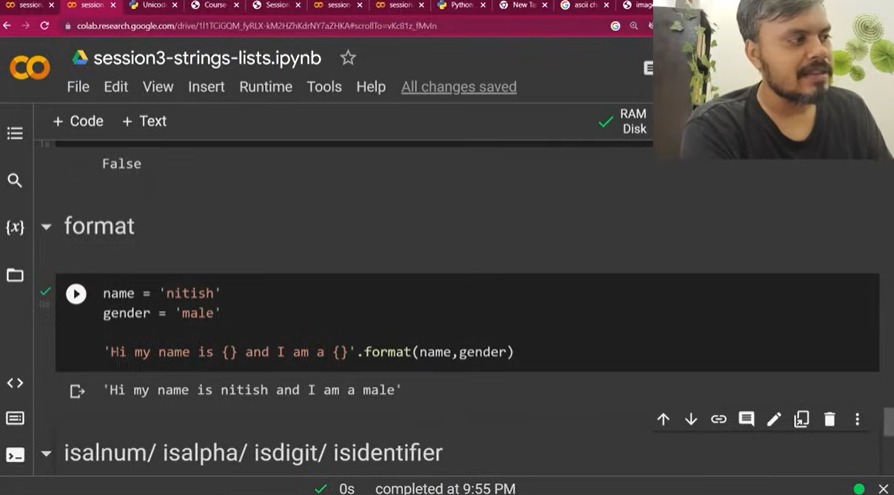Click the Google Drive icon beside notebook title
This screenshot has width=894, height=495.
[80, 58]
